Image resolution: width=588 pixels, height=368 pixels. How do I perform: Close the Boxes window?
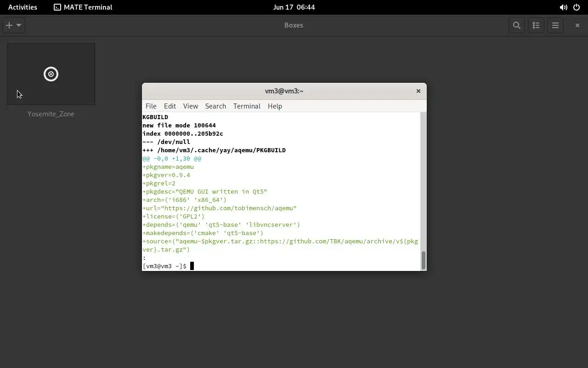(577, 25)
